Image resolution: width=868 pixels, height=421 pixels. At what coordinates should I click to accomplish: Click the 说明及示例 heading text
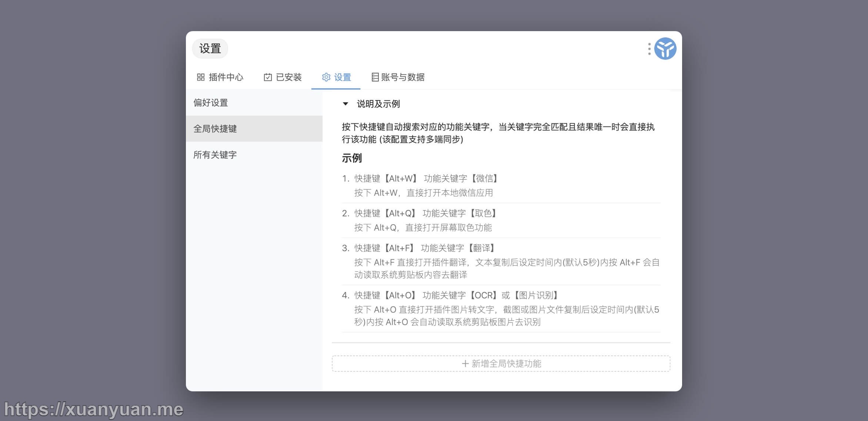tap(378, 104)
